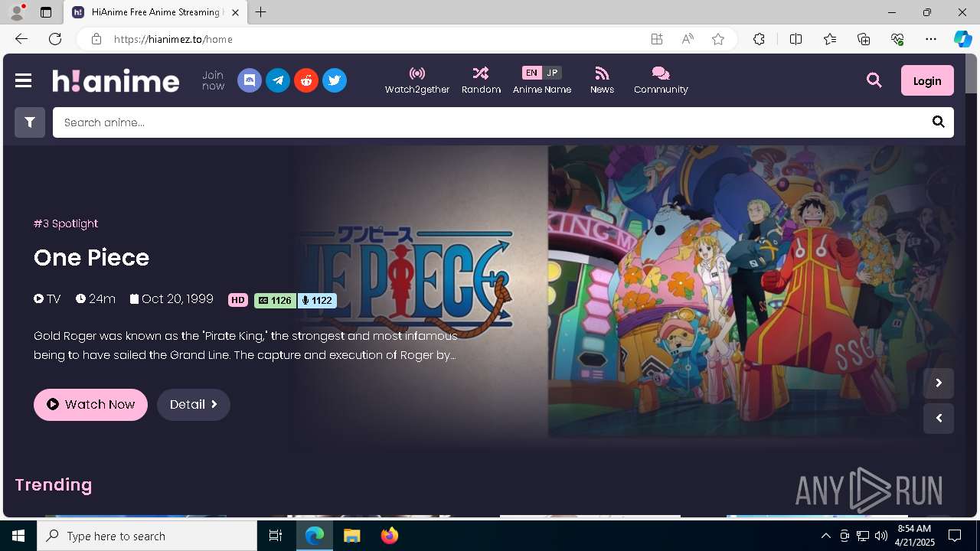Open Settings and more menu

tap(931, 39)
